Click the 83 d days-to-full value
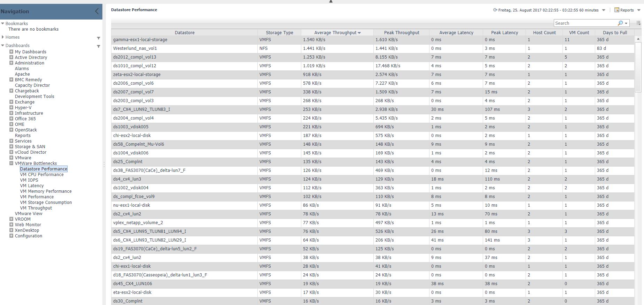The image size is (644, 305). (x=602, y=48)
